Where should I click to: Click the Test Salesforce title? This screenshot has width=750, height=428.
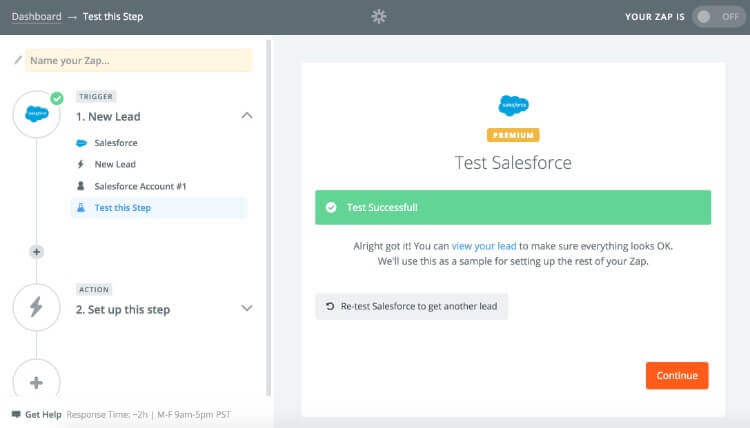tap(513, 163)
